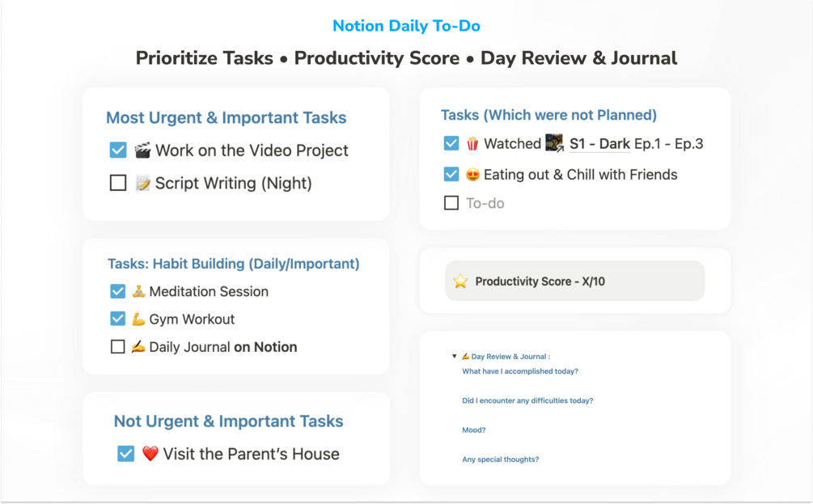Click the star icon in Productivity Score
Image resolution: width=813 pixels, height=504 pixels.
click(x=460, y=282)
